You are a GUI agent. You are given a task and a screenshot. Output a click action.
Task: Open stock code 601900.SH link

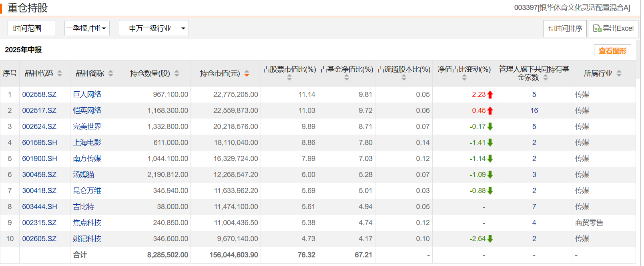click(40, 159)
